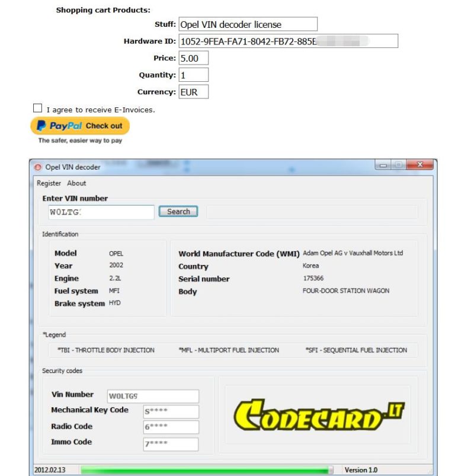Click the Search button
Screen dimensions: 455x476
[178, 211]
